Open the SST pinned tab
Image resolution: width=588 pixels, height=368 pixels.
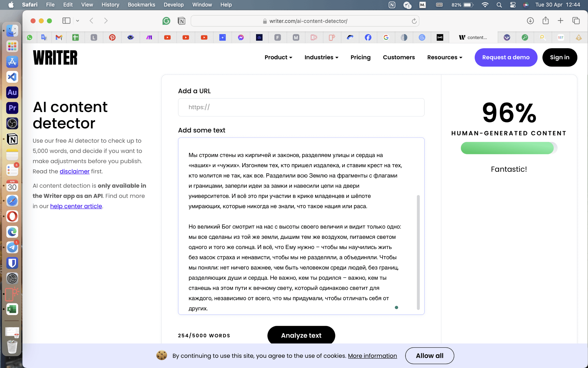pos(561,37)
